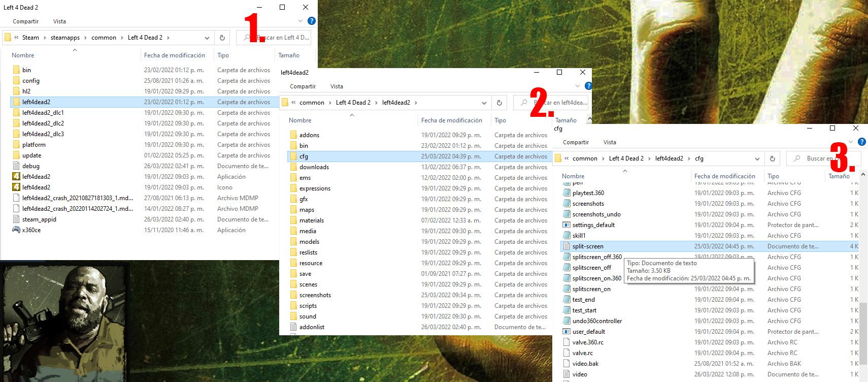868x382 pixels.
Task: Select the valve.rc file icon
Action: [x=566, y=353]
